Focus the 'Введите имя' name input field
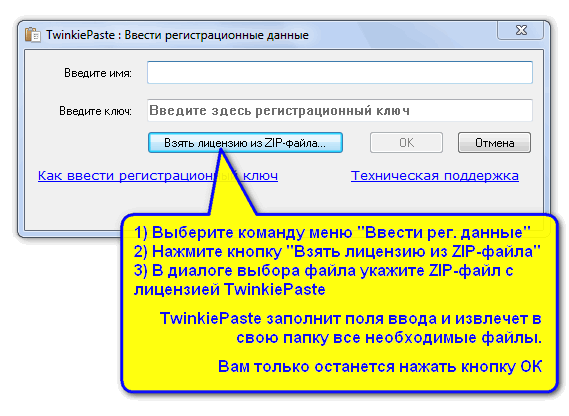Screen dimensions: 569x416 [x=340, y=73]
